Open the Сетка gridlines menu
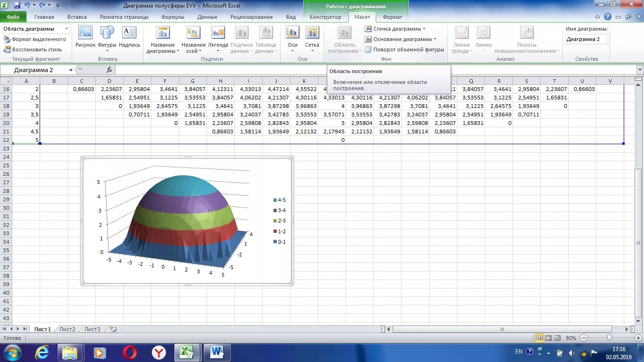 coord(312,40)
